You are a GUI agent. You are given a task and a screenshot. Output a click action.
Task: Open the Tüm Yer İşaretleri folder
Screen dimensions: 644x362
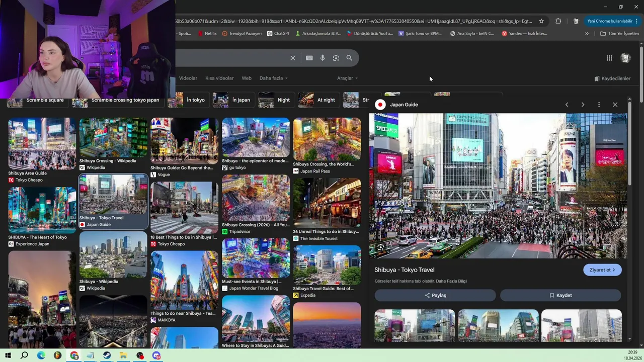pos(620,34)
